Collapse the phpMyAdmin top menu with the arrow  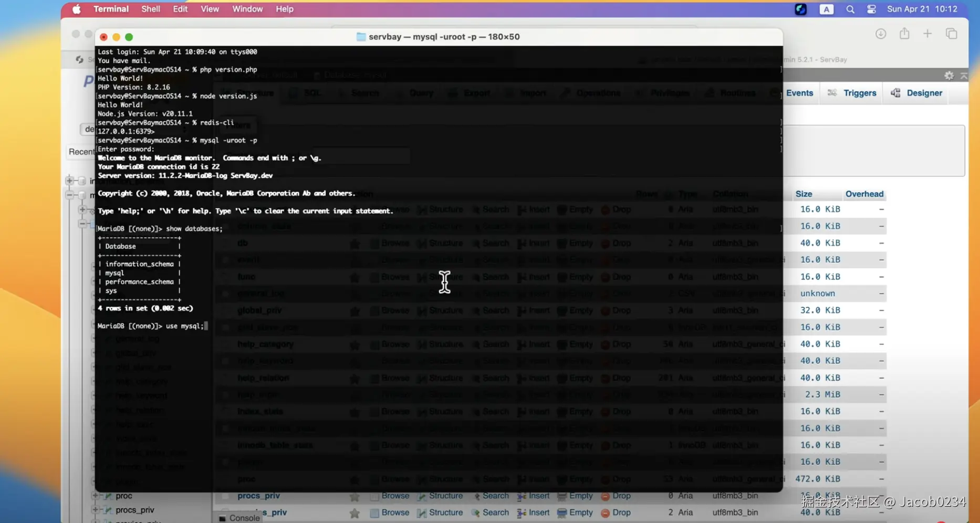point(964,76)
